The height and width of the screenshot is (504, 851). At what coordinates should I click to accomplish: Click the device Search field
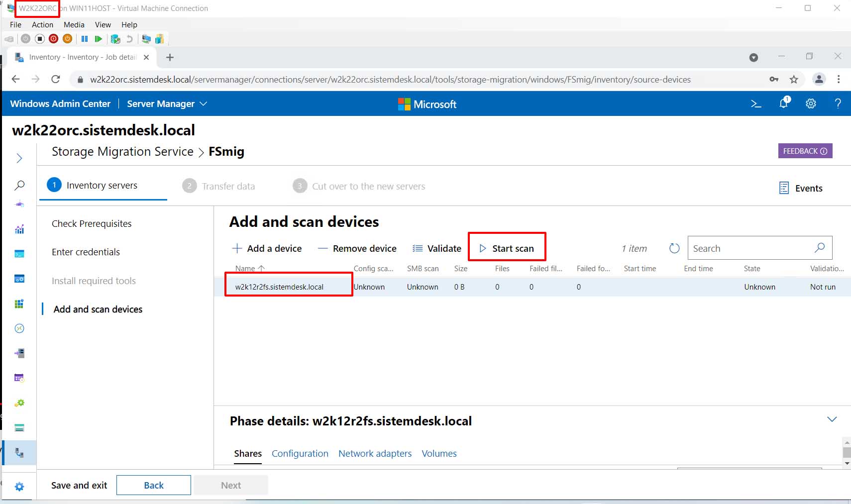760,248
